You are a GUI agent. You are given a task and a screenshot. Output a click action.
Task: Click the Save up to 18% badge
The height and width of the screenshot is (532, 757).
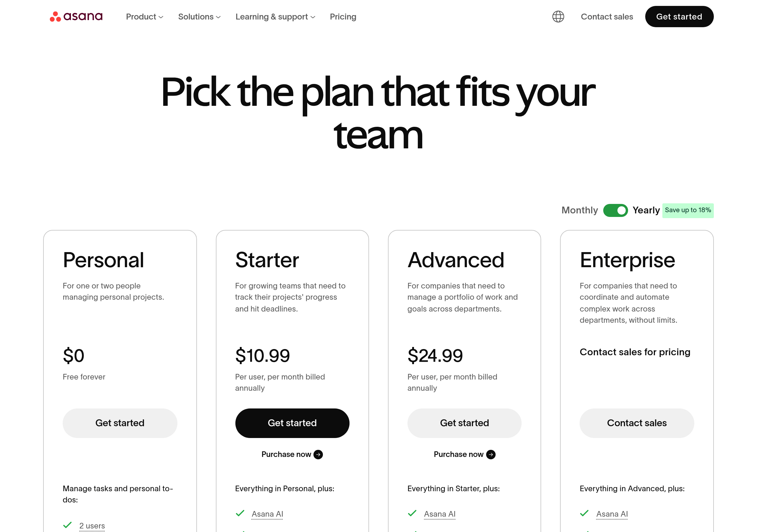688,210
